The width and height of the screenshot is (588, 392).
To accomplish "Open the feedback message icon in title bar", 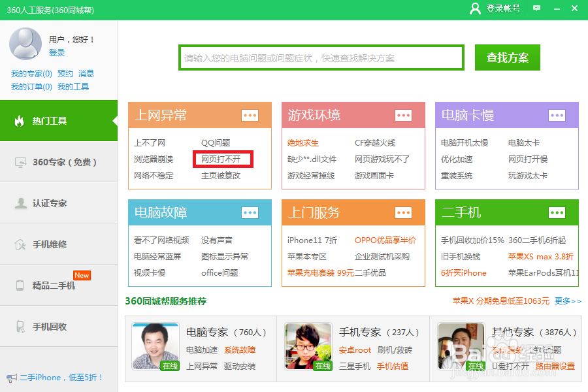I will tap(536, 8).
